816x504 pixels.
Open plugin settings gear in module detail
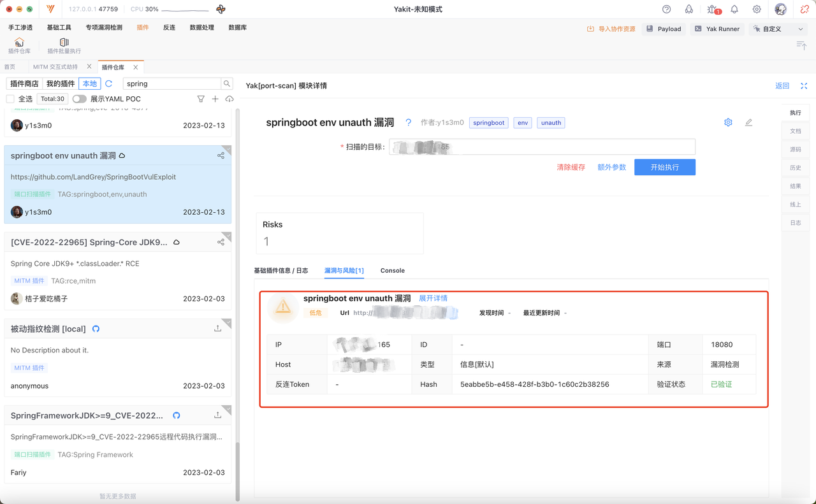coord(728,122)
